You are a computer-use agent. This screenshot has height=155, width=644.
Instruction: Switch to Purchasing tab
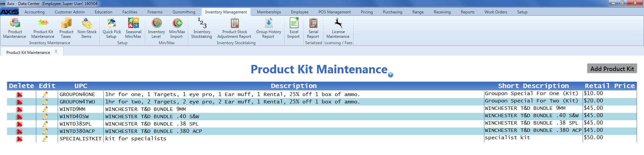(393, 12)
